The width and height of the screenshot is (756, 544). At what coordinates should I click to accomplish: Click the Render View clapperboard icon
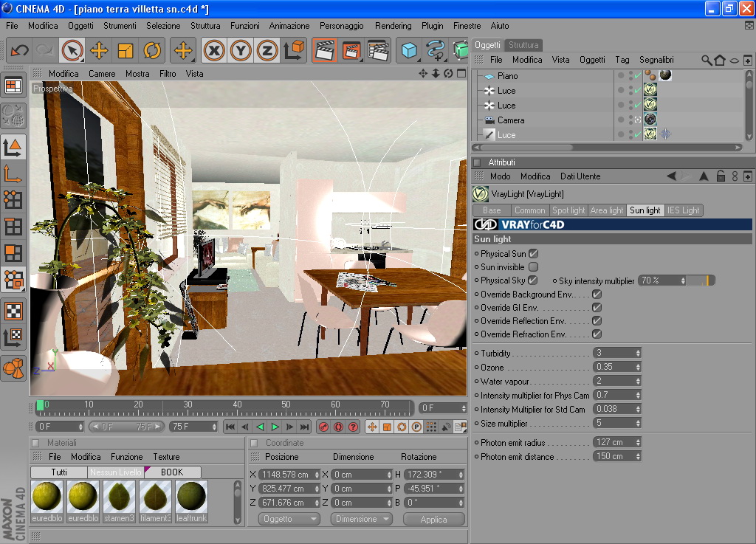[x=325, y=50]
